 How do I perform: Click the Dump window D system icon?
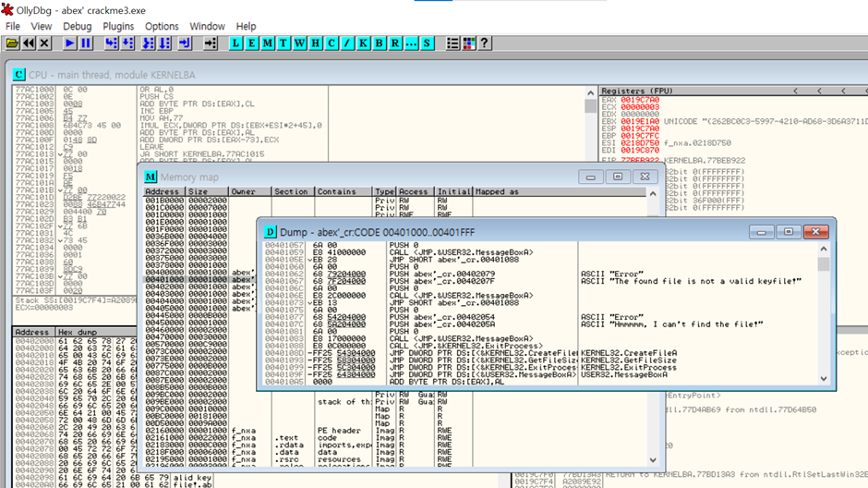[x=270, y=232]
